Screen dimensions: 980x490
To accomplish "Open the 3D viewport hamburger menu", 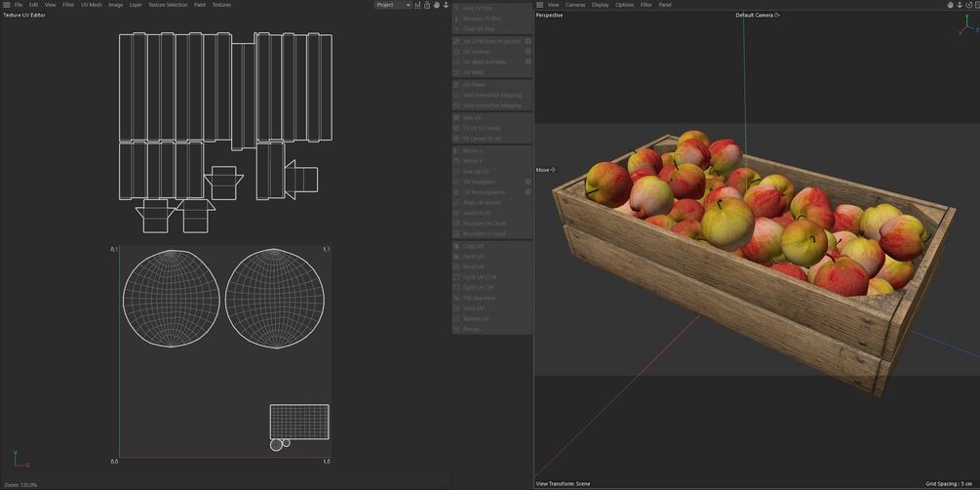I will [x=540, y=4].
